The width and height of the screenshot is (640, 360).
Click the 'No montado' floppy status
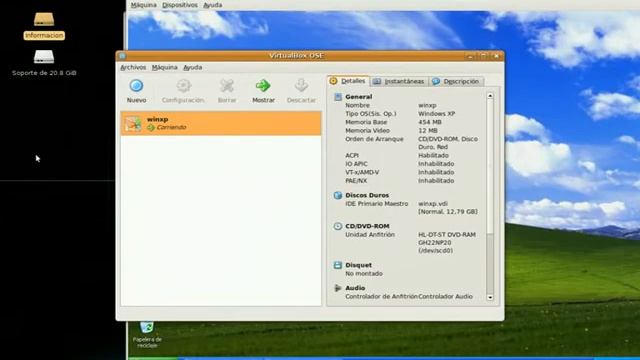pyautogui.click(x=364, y=273)
